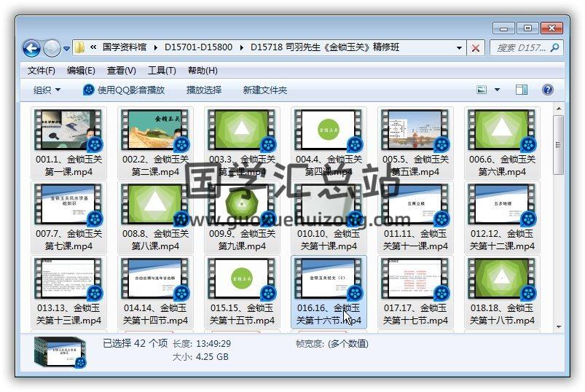This screenshot has height=392, width=585.
Task: Select video 002.2、金锁玉关第二课.mp4
Action: [x=155, y=144]
